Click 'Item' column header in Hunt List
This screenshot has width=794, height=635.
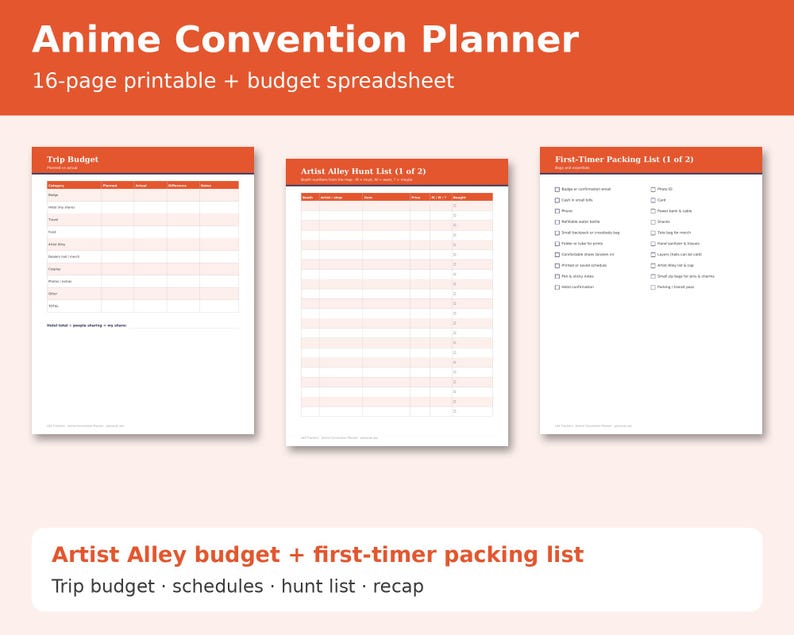(x=386, y=197)
